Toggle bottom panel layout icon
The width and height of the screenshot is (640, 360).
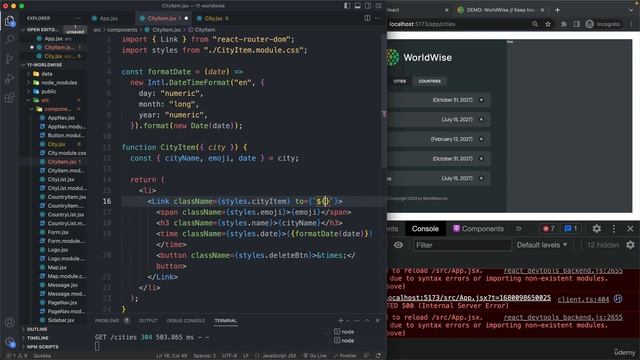point(358,6)
